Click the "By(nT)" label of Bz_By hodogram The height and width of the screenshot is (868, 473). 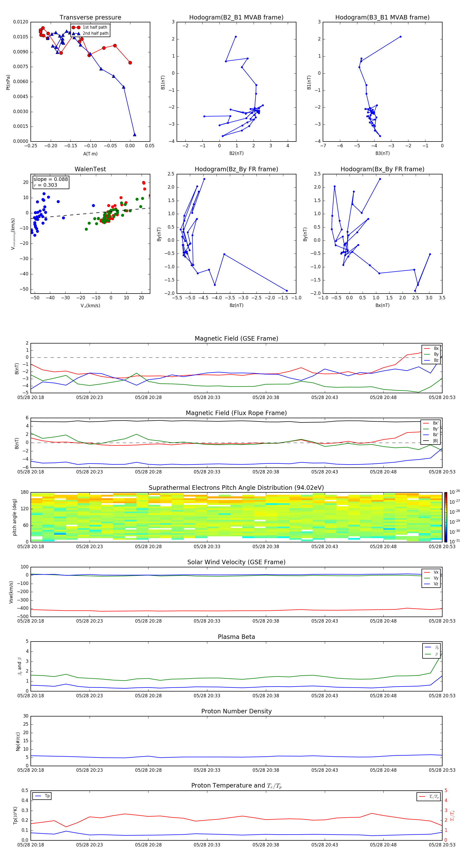159,234
